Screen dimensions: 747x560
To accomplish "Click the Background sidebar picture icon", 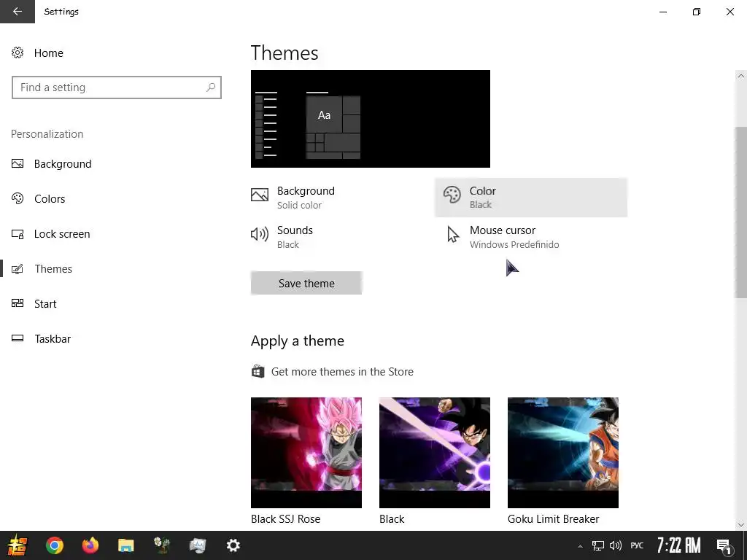I will pos(18,164).
